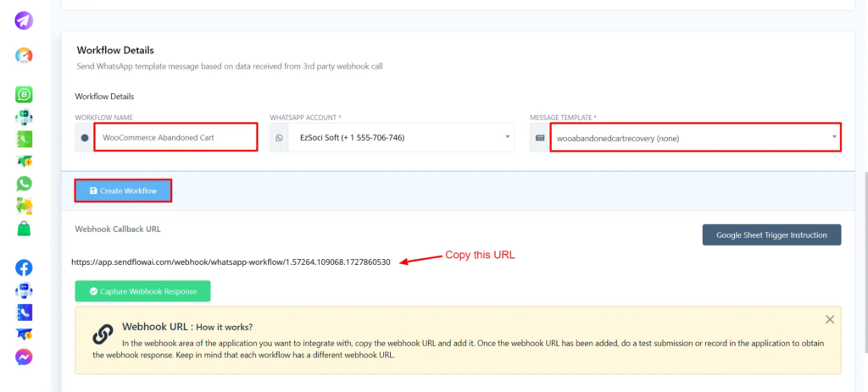Screen dimensions: 868x392
Task: Open the dashboard speedometer icon
Action: coord(24,55)
